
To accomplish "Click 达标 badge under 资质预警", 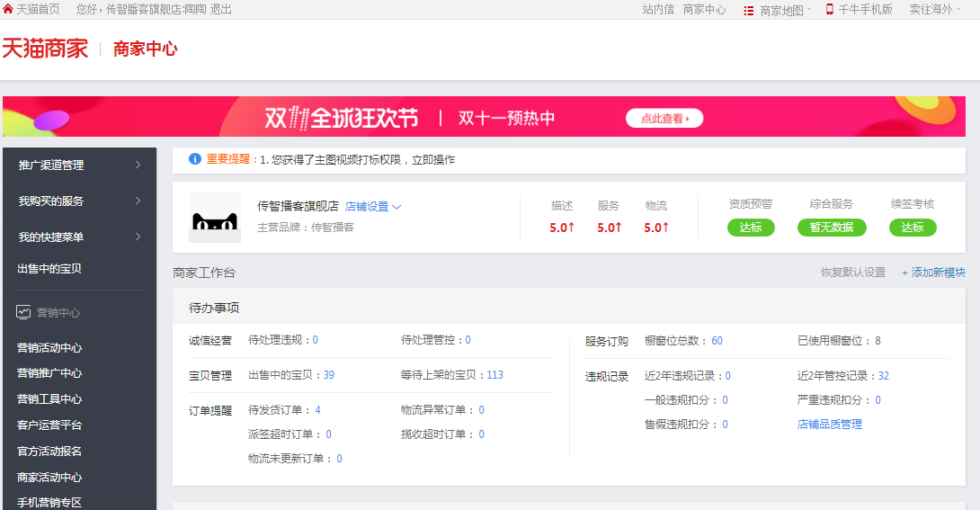I will [x=751, y=228].
